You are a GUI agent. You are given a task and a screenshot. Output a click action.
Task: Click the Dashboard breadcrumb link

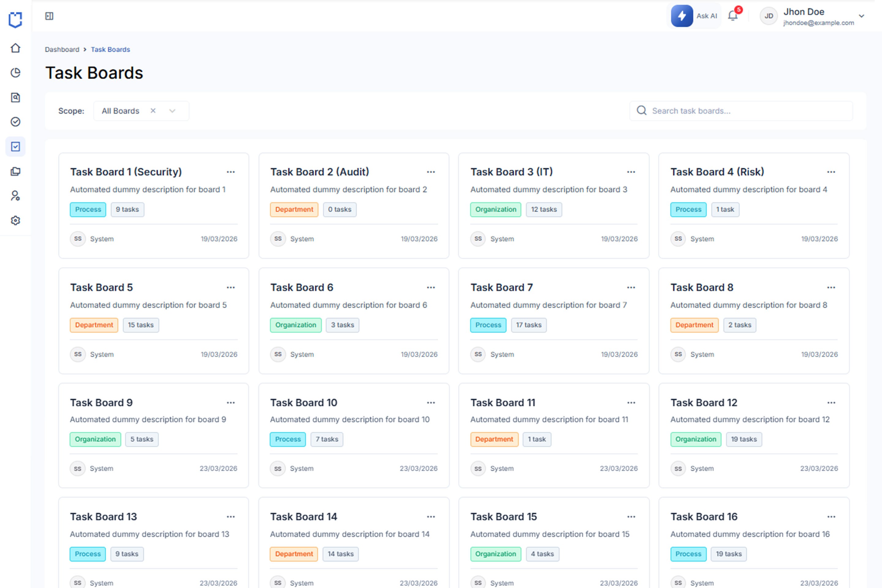62,50
